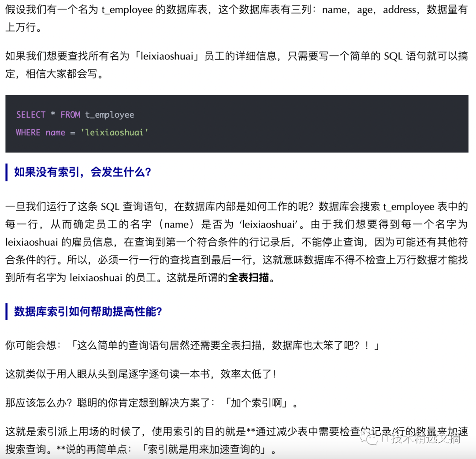The width and height of the screenshot is (476, 459).
Task: Click the heading '数据库索引如何帮助提高性能?'
Action: [x=88, y=311]
